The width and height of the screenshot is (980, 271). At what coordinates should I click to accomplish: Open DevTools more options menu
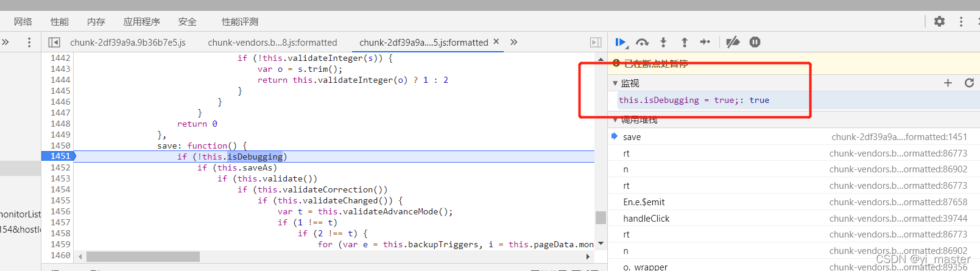point(961,21)
